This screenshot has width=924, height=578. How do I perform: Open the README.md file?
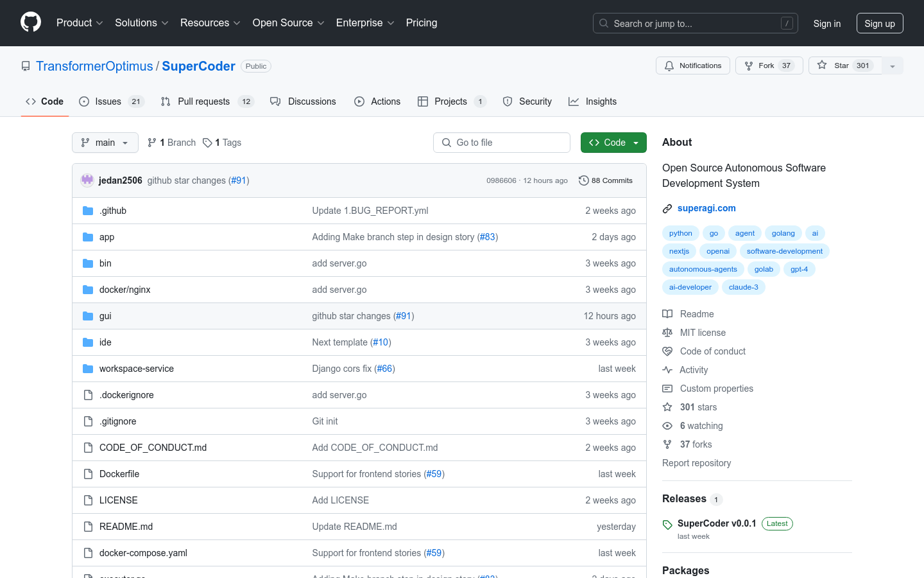click(126, 527)
